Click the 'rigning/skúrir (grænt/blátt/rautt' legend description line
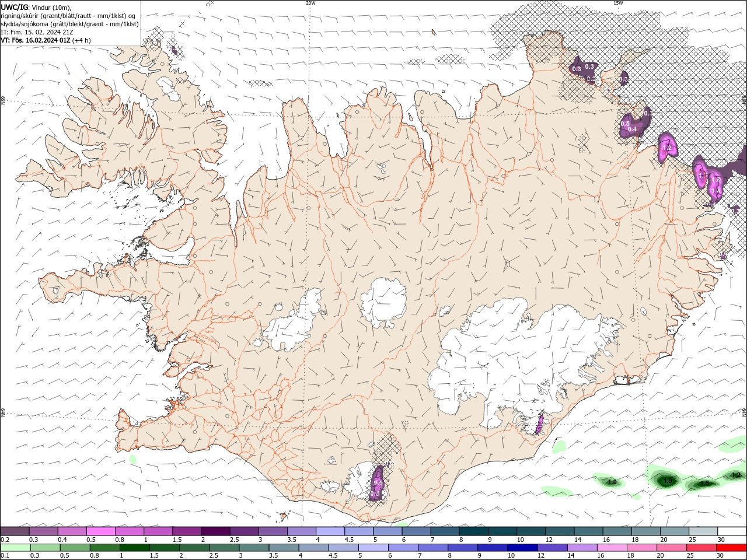Image resolution: width=747 pixels, height=560 pixels. click(x=69, y=16)
